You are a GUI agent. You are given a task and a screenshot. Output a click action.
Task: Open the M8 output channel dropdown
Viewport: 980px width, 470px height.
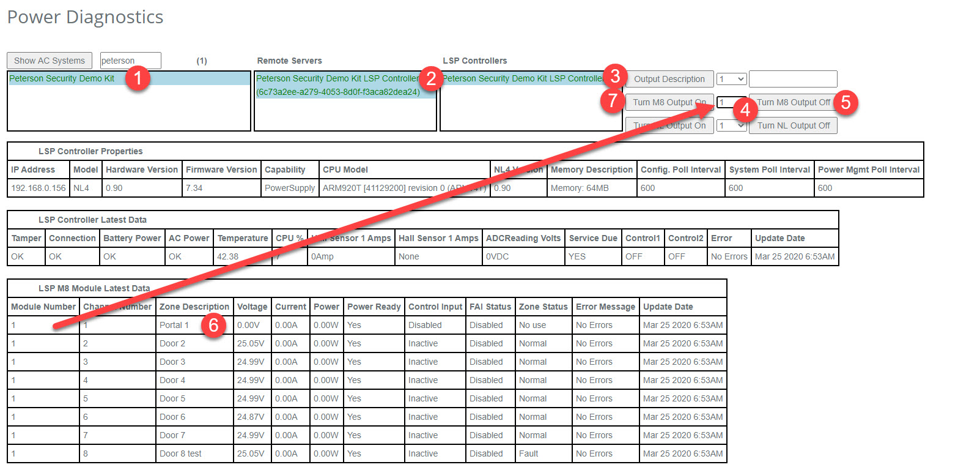(x=726, y=102)
